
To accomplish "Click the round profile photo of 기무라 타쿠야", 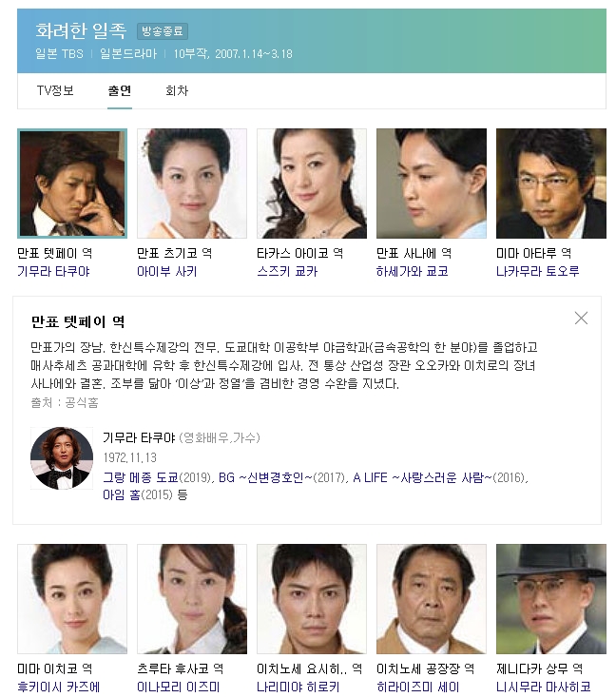I will click(62, 458).
